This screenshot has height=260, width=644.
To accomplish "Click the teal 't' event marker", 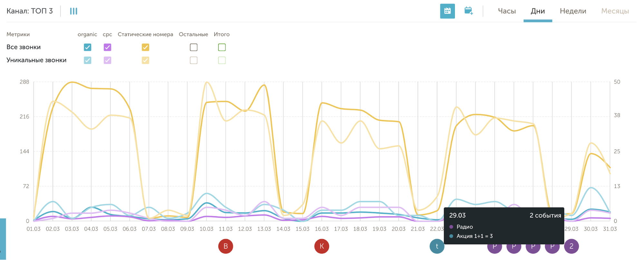I will click(437, 246).
